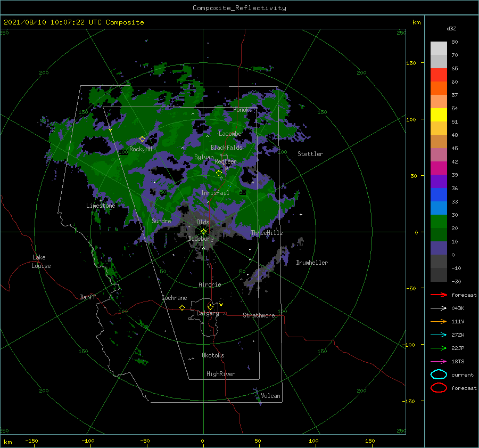This screenshot has height=448, width=479.
Task: Click the Lake Louise label
Action: pyautogui.click(x=41, y=262)
